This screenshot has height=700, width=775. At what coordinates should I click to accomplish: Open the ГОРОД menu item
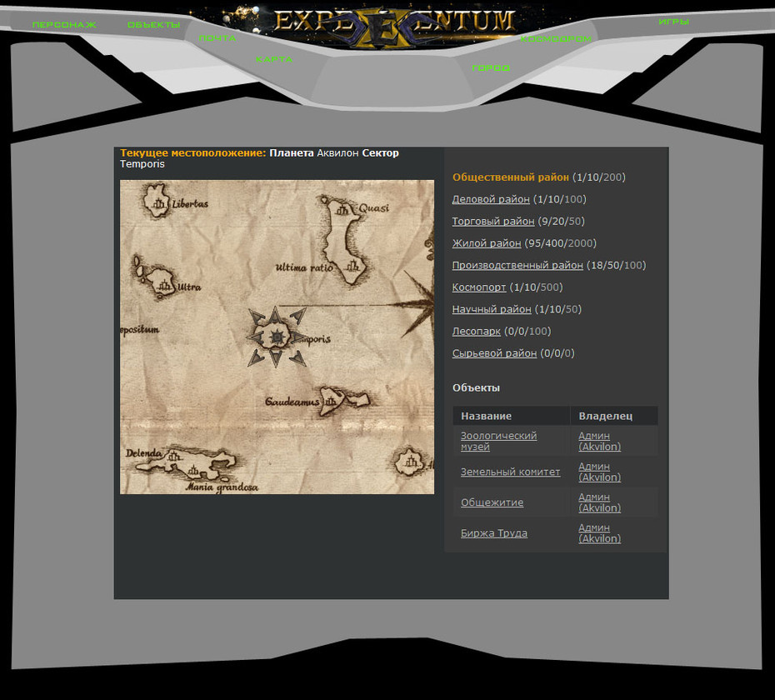[491, 67]
